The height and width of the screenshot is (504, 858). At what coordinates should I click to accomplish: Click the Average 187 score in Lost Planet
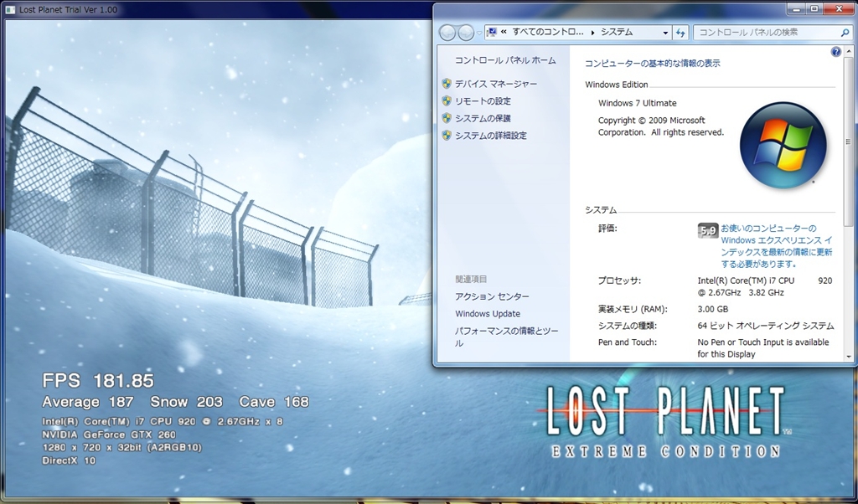click(88, 403)
